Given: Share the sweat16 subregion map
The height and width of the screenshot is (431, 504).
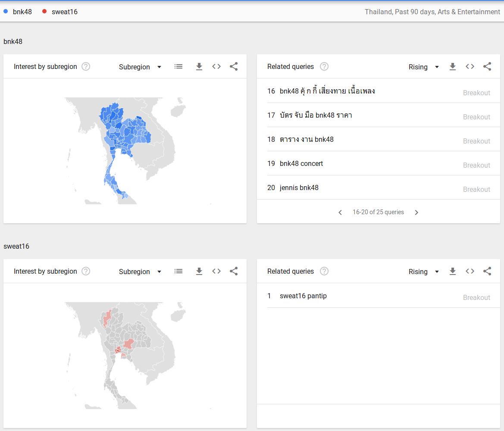Looking at the screenshot, I should [234, 271].
